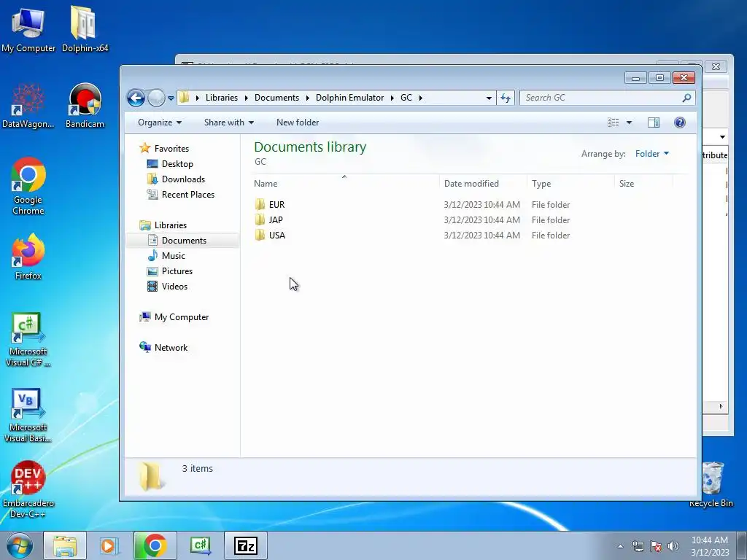Expand the arrow after GC in breadcrumb
This screenshot has width=747, height=560.
click(421, 98)
